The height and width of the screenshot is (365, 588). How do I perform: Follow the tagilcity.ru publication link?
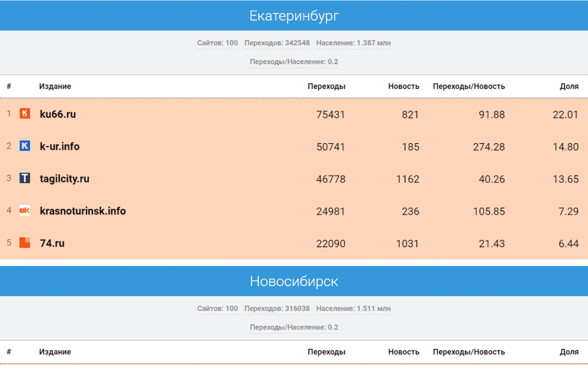click(65, 178)
